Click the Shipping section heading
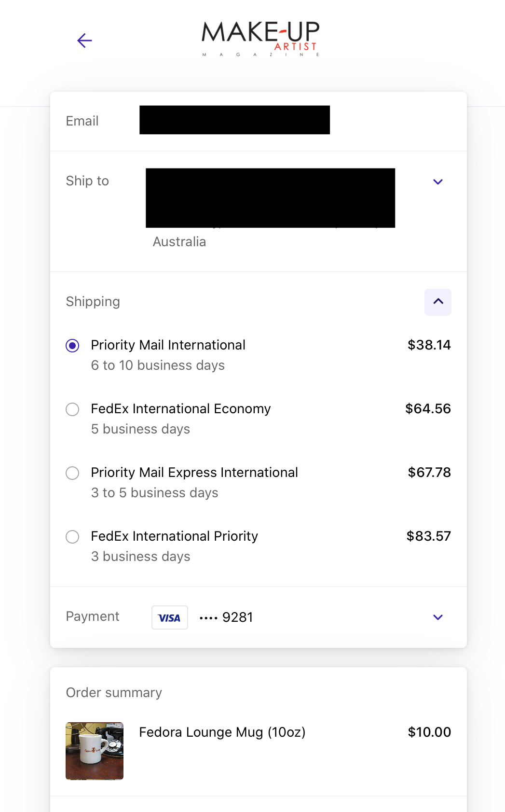 coord(93,302)
